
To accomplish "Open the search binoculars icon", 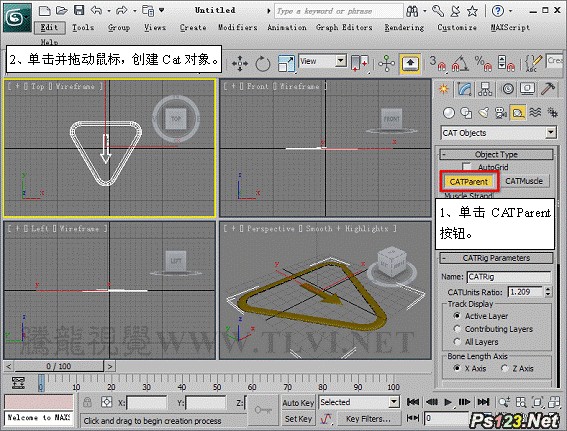I will (x=412, y=11).
